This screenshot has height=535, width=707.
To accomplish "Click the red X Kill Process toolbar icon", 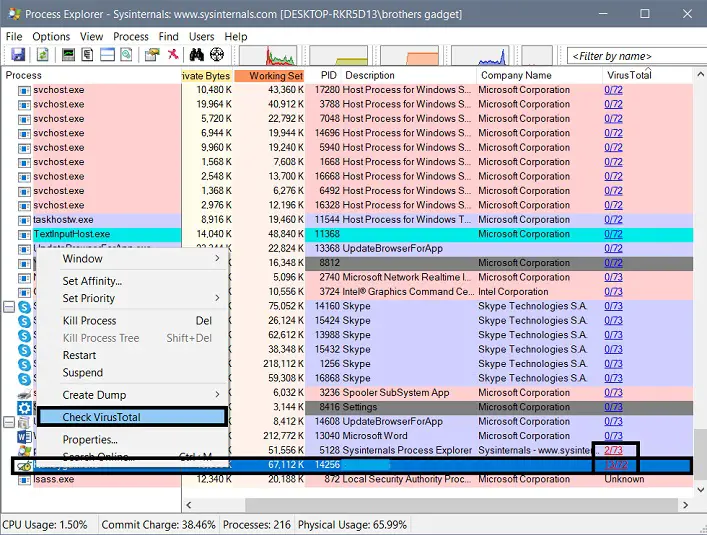I will click(173, 55).
